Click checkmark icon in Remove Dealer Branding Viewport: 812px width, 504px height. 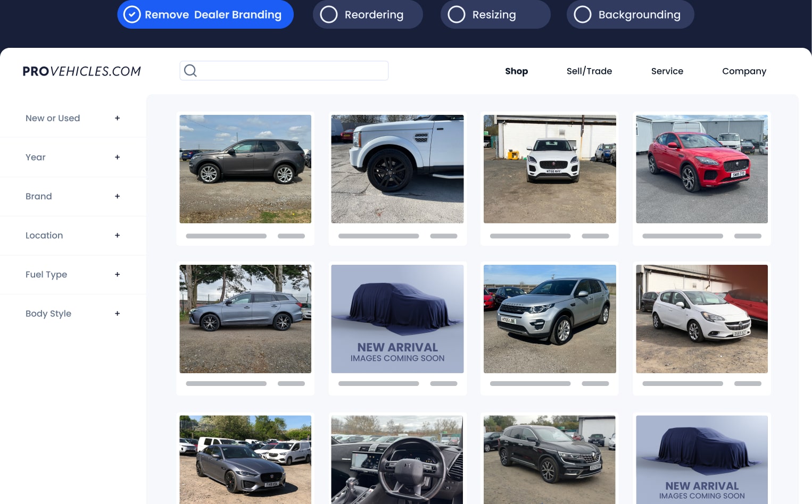coord(132,14)
